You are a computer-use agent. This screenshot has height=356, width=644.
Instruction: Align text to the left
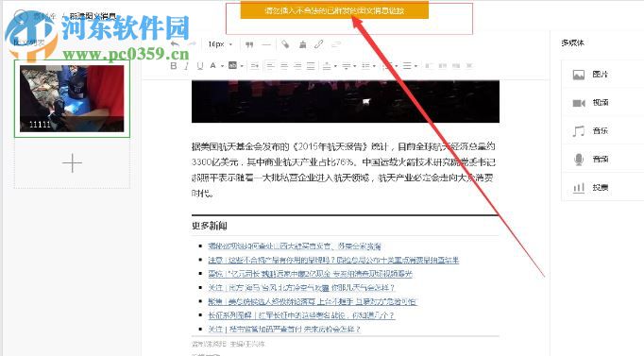[270, 66]
